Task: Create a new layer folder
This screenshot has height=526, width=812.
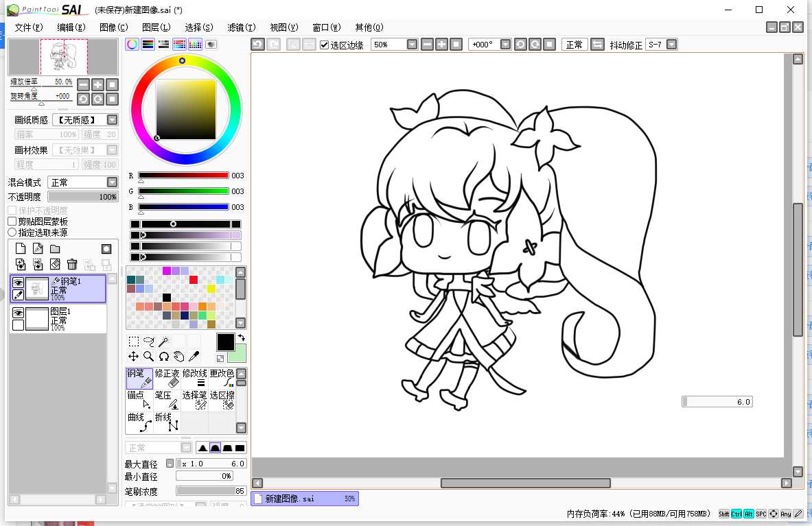Action: coord(55,249)
